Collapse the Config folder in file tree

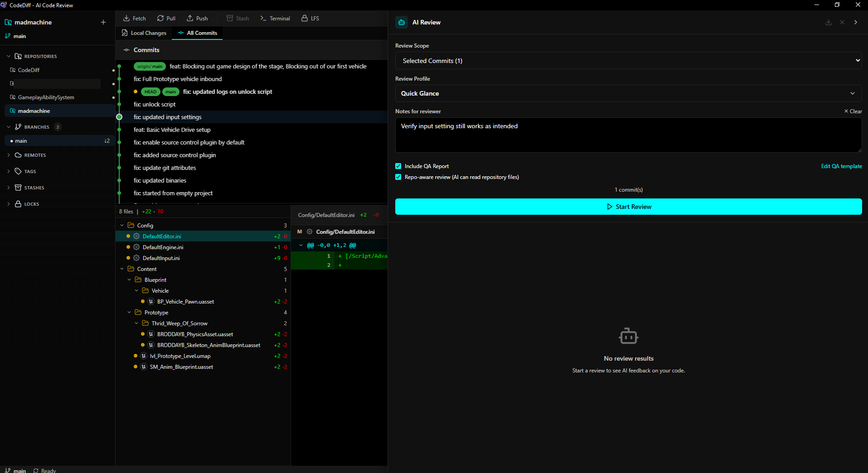(122, 225)
